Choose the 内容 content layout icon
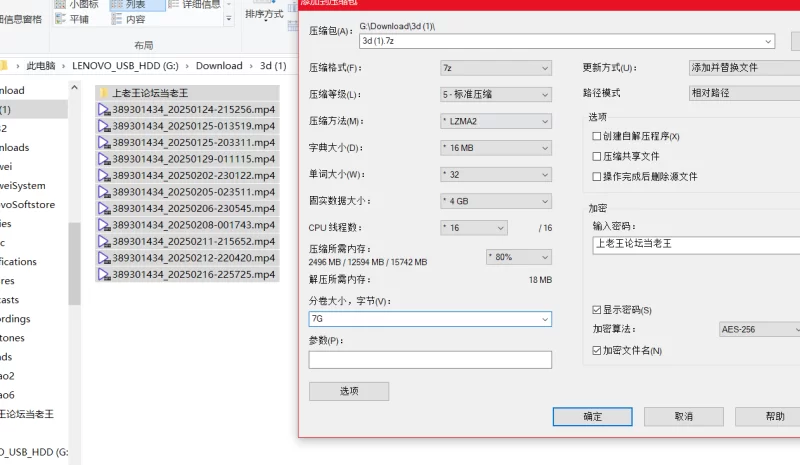The width and height of the screenshot is (800, 465). (x=117, y=19)
